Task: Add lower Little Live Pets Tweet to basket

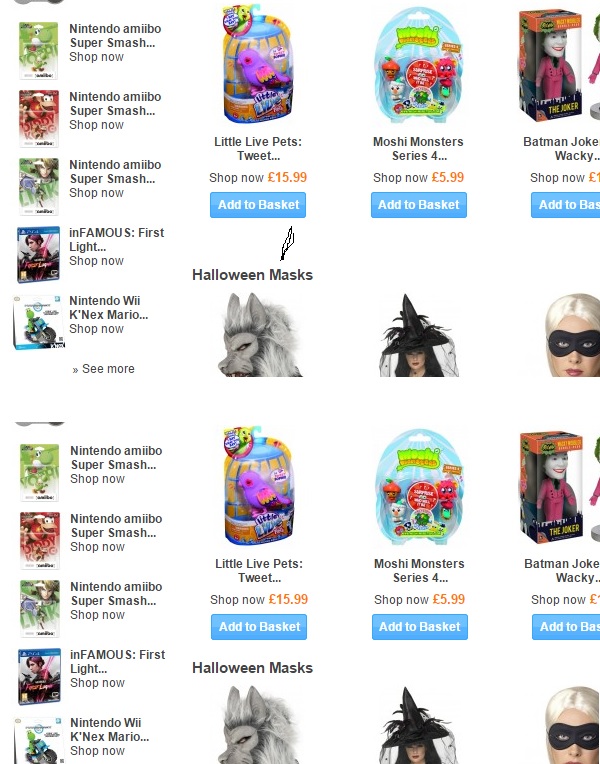Action: point(259,627)
